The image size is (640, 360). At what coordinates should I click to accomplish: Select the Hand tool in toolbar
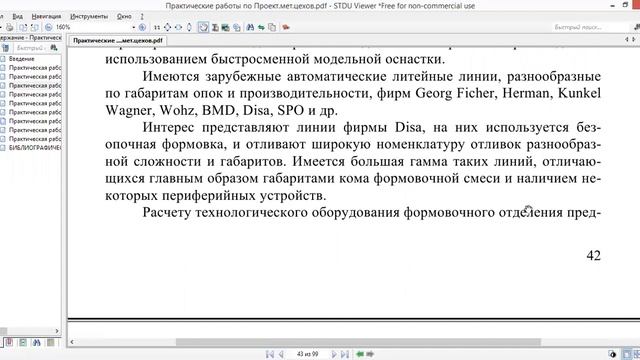[203, 27]
